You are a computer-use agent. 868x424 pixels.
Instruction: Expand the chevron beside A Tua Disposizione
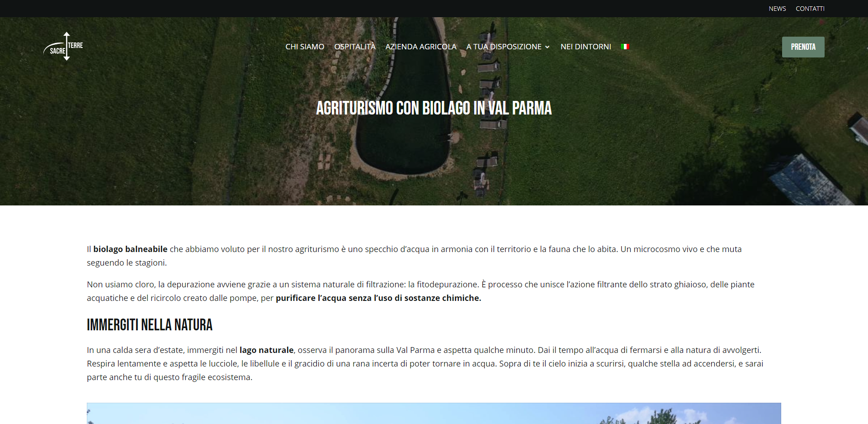tap(547, 47)
